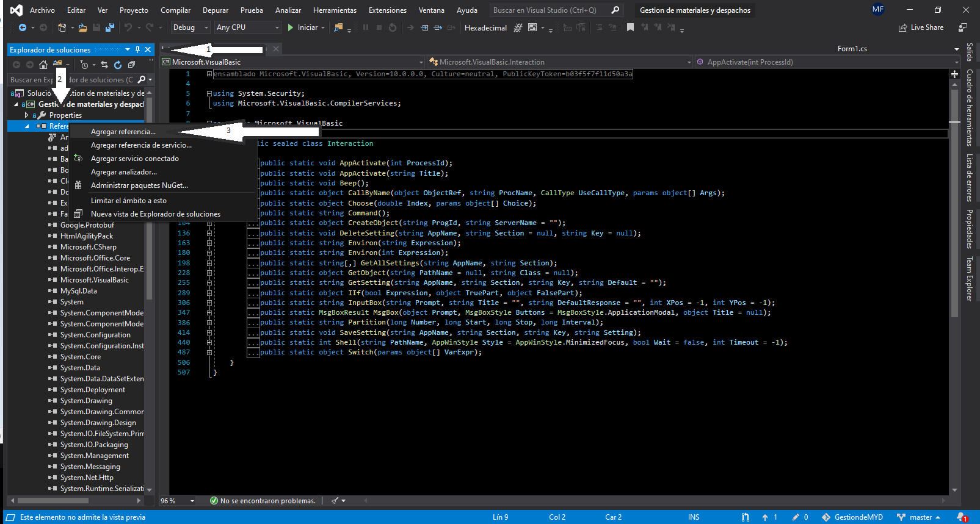This screenshot has width=980, height=524.
Task: Toggle the editor split-window handle
Action: pos(954,74)
